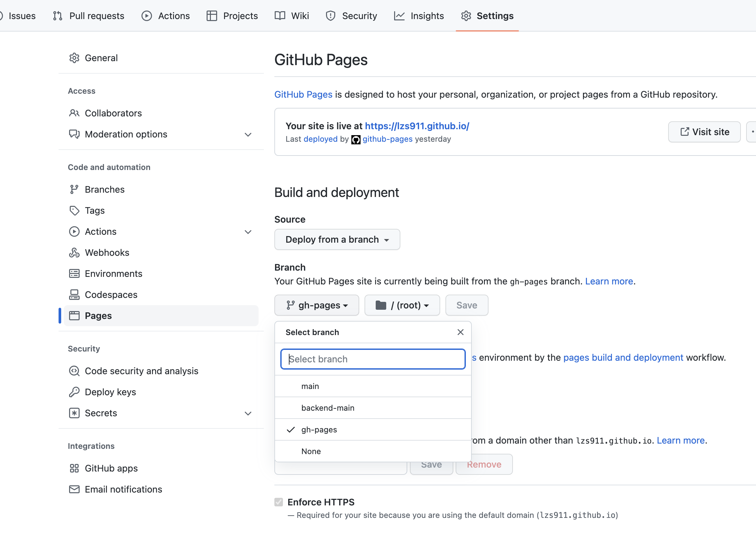Click the Insights graph icon
756x534 pixels.
tap(399, 16)
